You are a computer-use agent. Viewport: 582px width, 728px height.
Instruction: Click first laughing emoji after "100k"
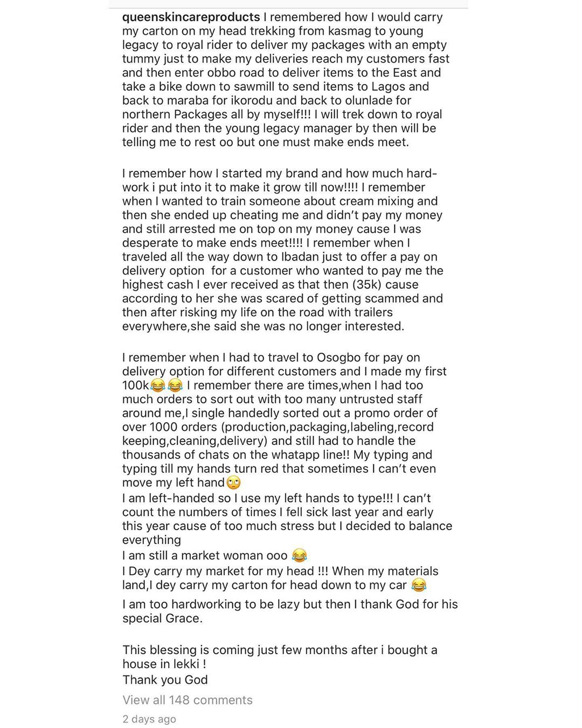[158, 386]
